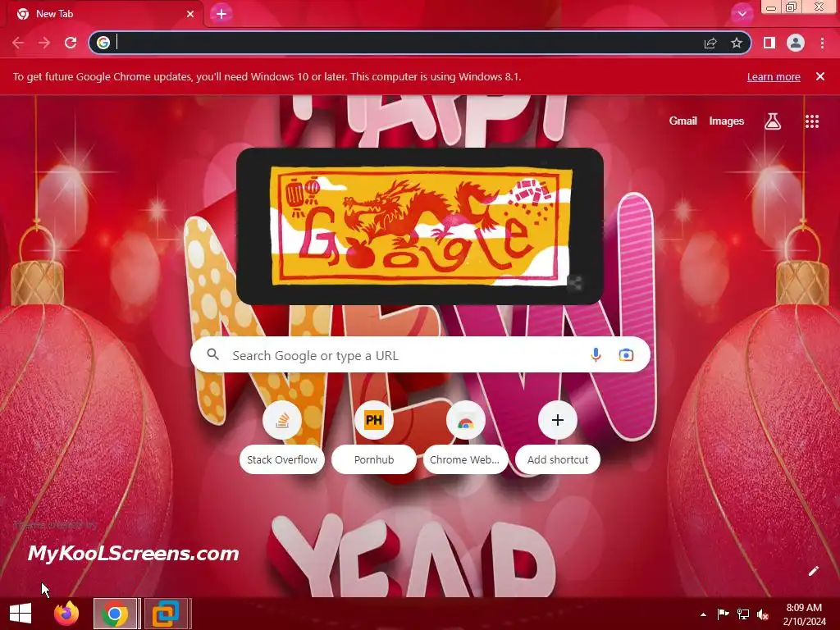Click the browser forward arrow
Image resolution: width=840 pixels, height=630 pixels.
(x=44, y=43)
